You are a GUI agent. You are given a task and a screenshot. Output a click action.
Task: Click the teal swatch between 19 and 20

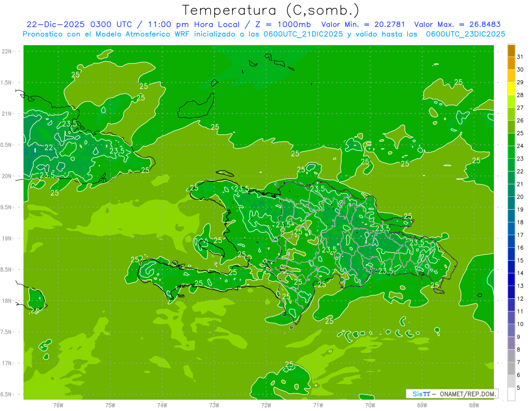coord(511,203)
